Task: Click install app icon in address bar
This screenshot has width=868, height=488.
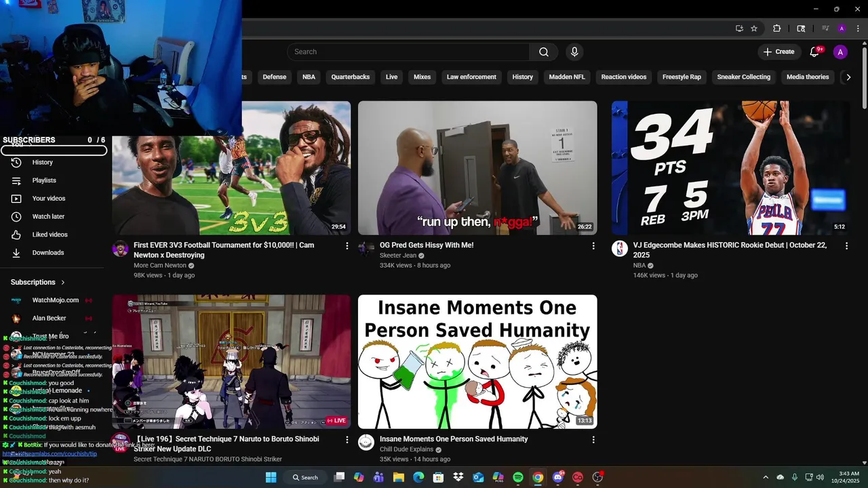Action: pyautogui.click(x=739, y=28)
